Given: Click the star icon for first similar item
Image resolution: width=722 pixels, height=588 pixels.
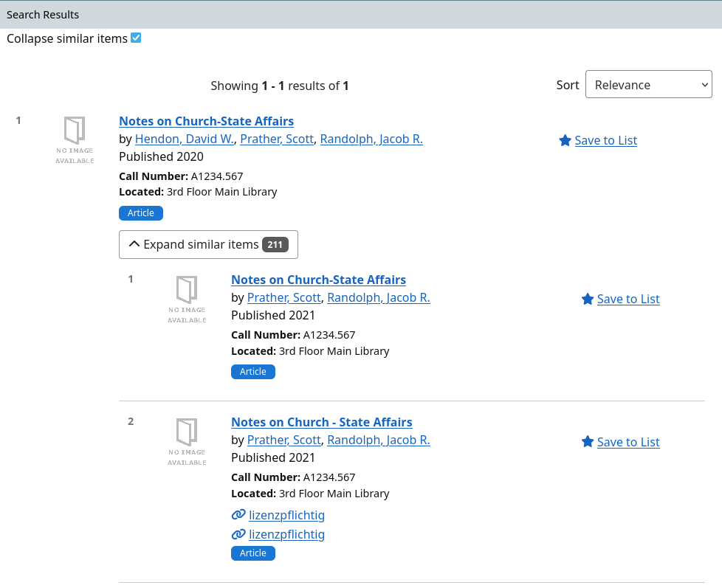Looking at the screenshot, I should (588, 299).
